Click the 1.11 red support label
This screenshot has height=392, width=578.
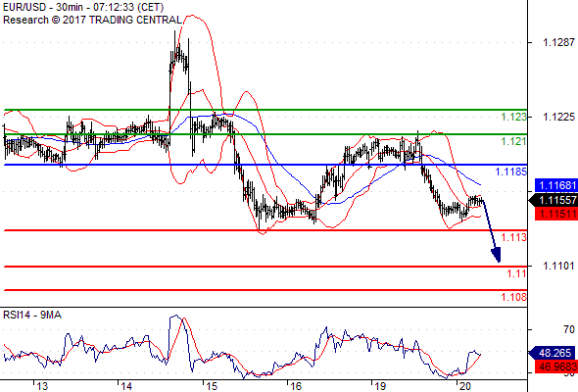point(517,273)
